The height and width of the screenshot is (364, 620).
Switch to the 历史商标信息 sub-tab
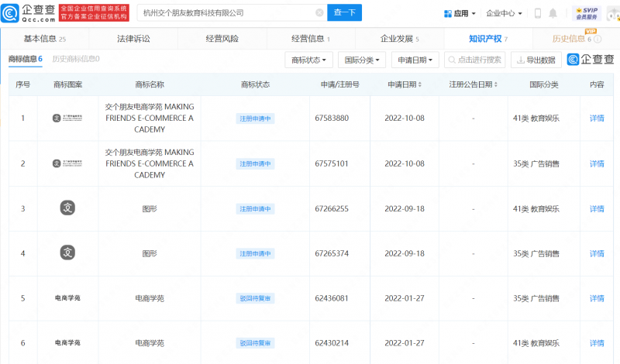tap(75, 59)
